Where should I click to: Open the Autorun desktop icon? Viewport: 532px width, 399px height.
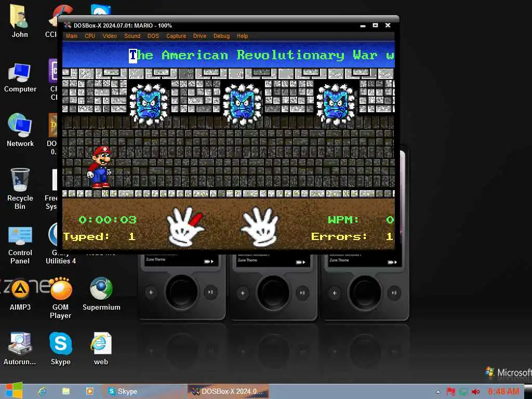pyautogui.click(x=20, y=349)
